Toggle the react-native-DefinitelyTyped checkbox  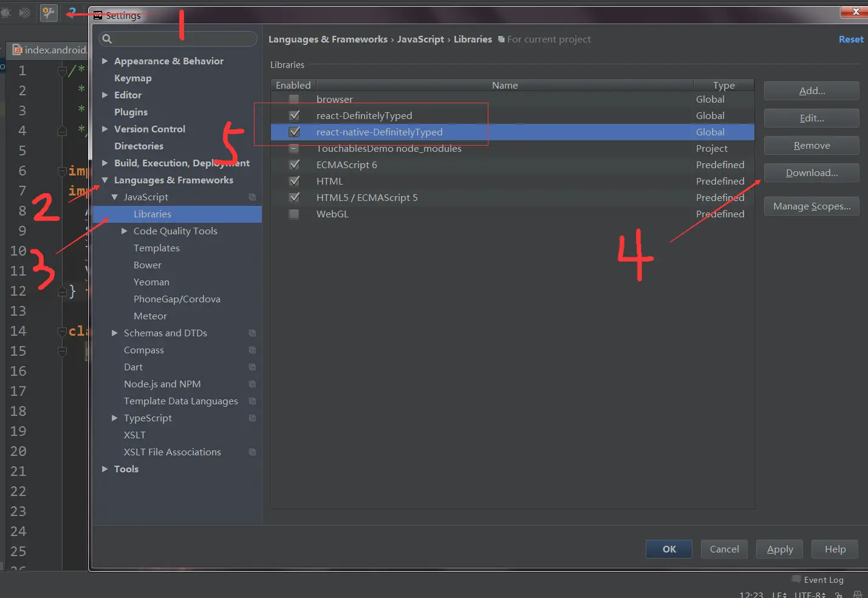294,132
